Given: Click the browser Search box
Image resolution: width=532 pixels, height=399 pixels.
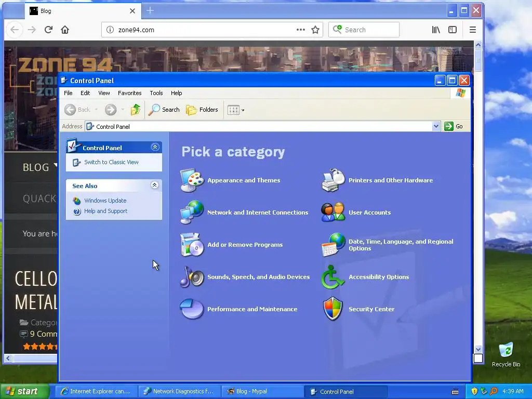Looking at the screenshot, I should (x=364, y=30).
